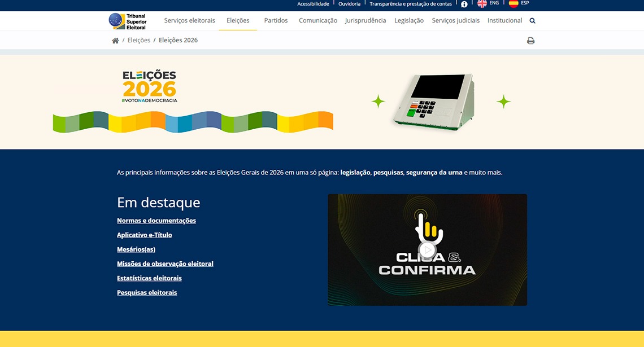
Task: Open the Partidos menu
Action: 276,20
